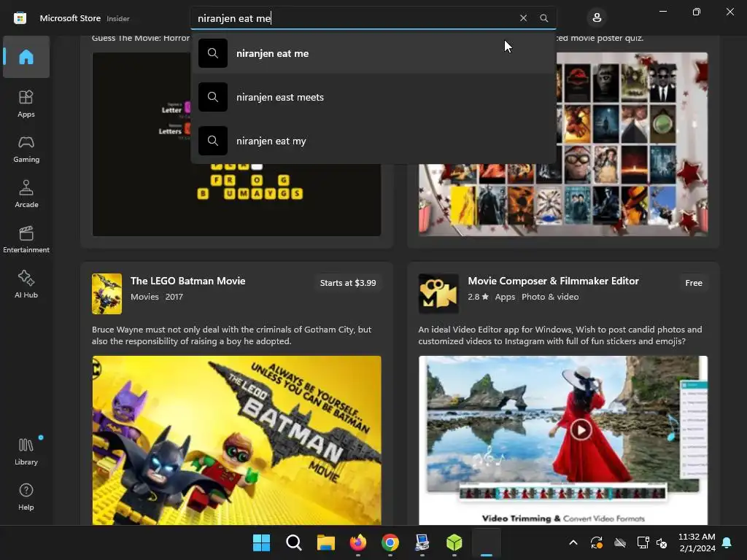Open the Library

click(x=26, y=451)
